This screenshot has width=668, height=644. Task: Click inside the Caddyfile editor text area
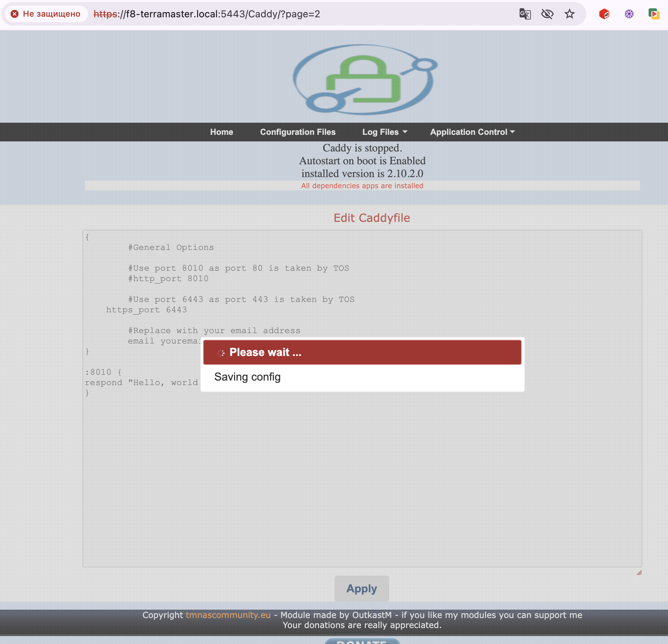tap(362, 468)
